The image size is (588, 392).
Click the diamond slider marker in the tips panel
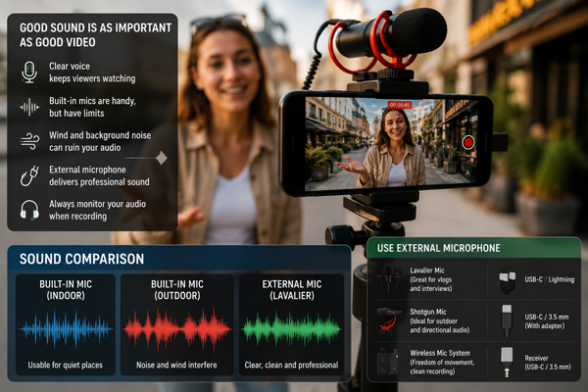coord(162,158)
